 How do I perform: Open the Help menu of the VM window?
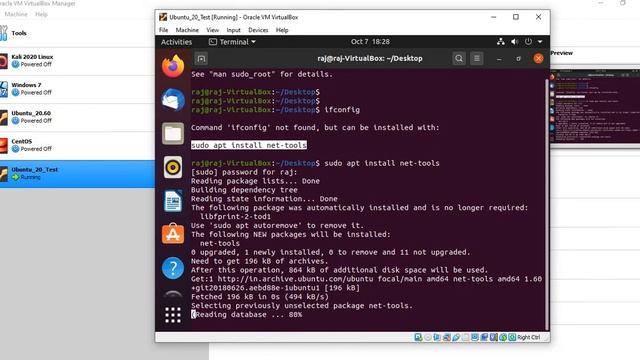pos(282,30)
